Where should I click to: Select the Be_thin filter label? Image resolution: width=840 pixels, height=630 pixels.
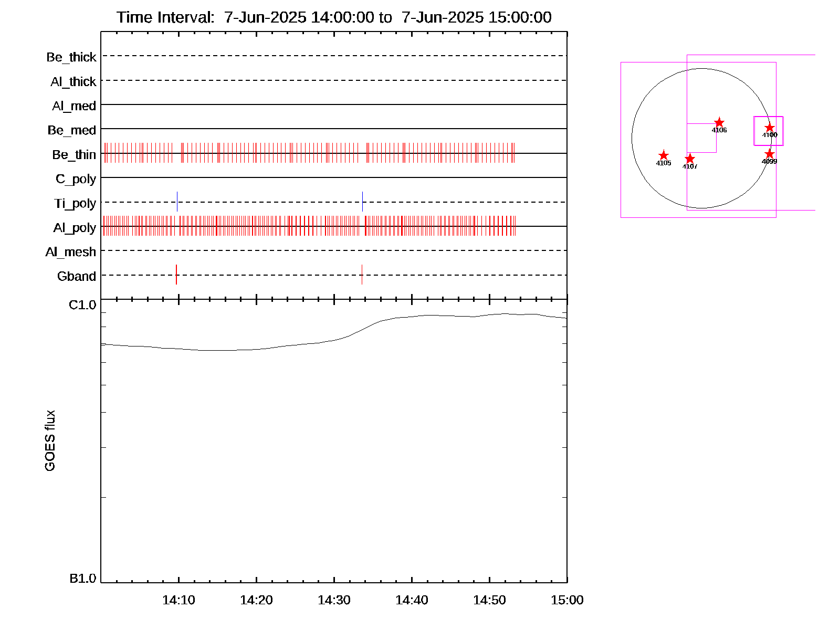pyautogui.click(x=74, y=155)
